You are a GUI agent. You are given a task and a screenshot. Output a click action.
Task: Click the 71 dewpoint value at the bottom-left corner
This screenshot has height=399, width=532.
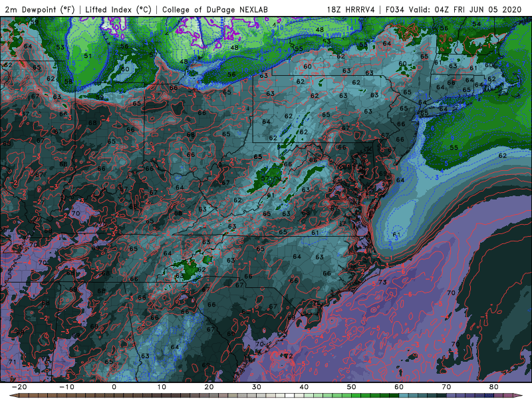(x=12, y=362)
